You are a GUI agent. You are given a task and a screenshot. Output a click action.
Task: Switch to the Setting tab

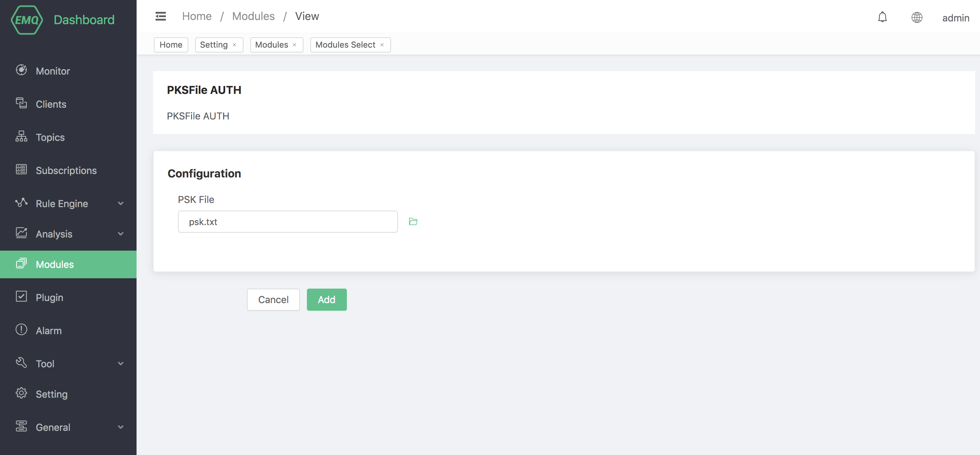click(213, 45)
